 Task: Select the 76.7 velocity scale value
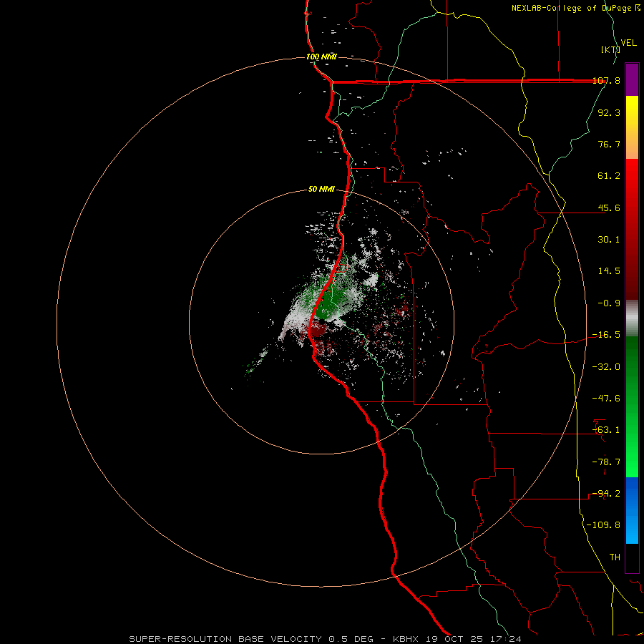pos(609,144)
